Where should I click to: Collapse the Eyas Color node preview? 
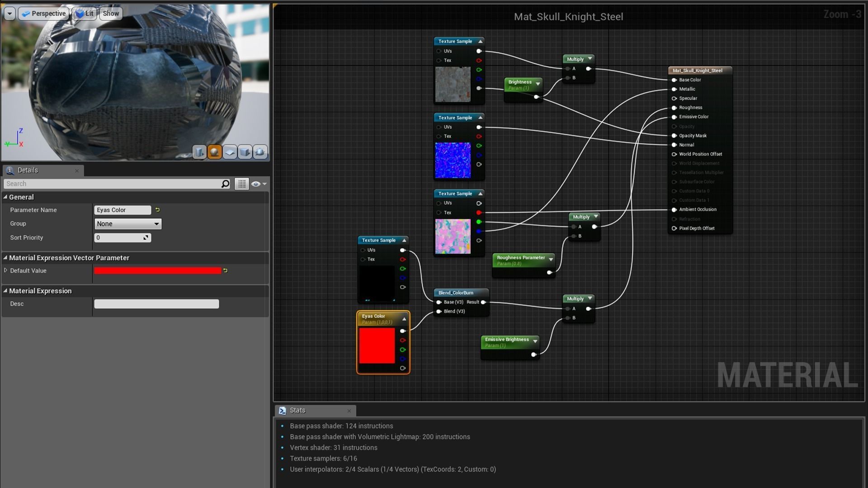point(404,319)
